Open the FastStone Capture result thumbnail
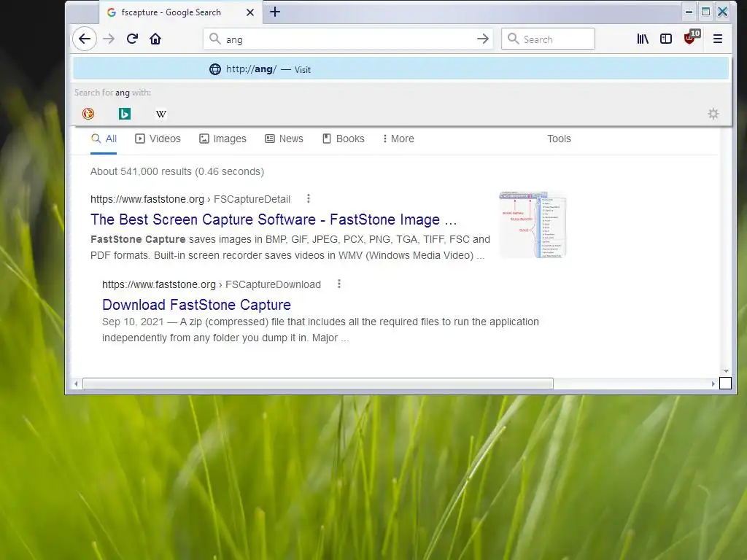 (532, 225)
